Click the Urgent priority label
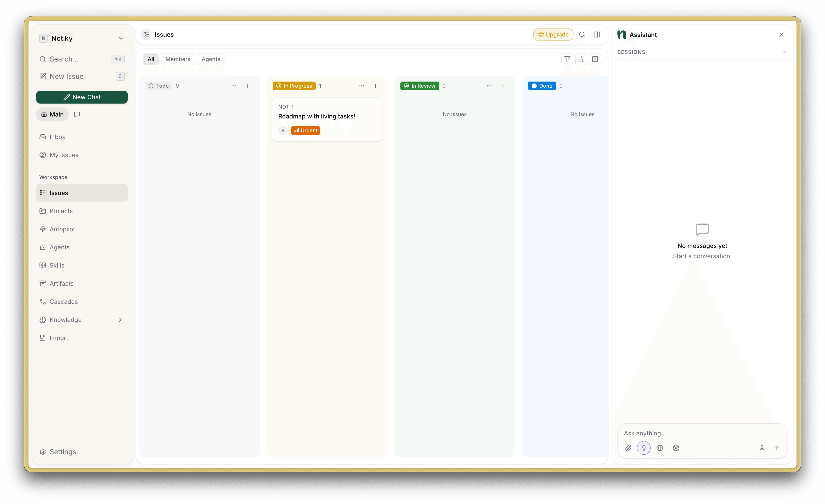 pyautogui.click(x=306, y=131)
